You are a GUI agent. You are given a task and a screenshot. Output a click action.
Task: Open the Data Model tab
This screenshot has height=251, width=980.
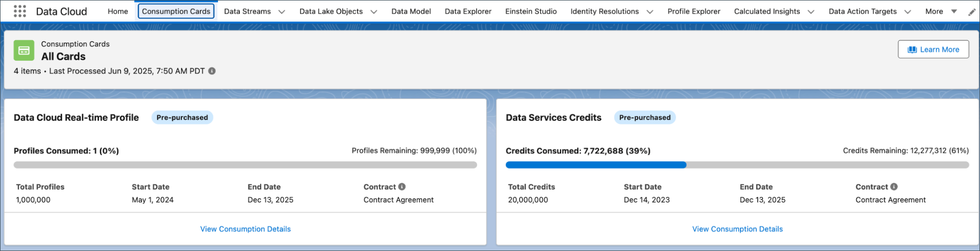tap(411, 11)
